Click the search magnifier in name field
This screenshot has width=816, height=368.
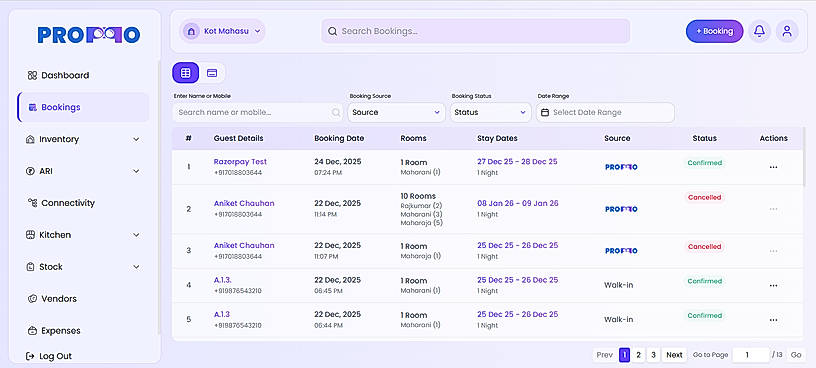[336, 112]
